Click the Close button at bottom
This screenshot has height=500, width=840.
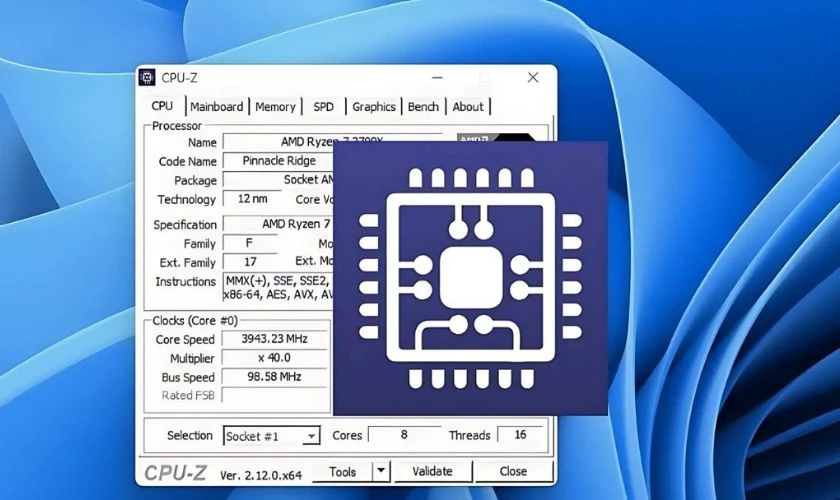(513, 472)
